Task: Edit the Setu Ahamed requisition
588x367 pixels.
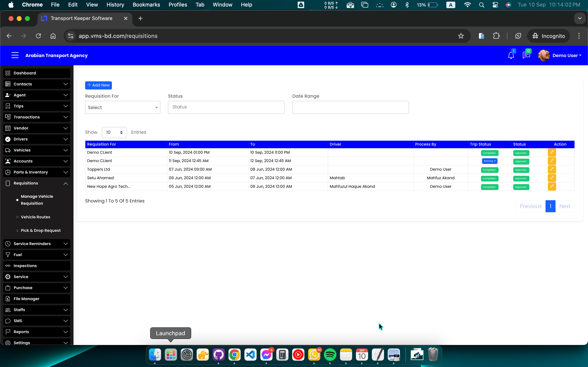Action: tap(551, 178)
